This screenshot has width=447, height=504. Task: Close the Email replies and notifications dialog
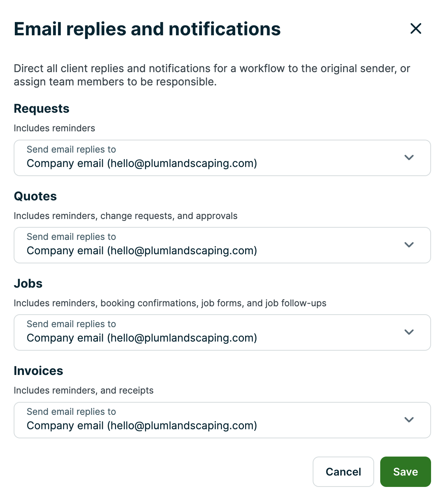pyautogui.click(x=416, y=28)
